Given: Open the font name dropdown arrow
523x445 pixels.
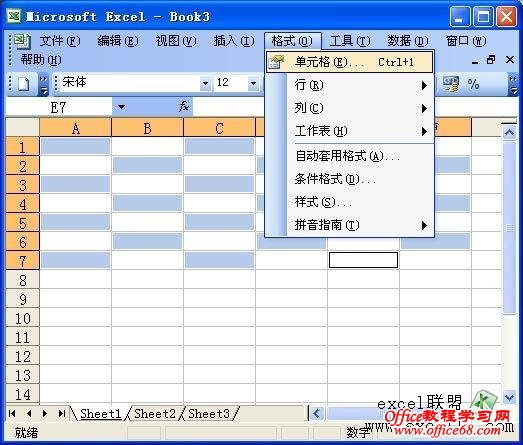Looking at the screenshot, I should (205, 83).
